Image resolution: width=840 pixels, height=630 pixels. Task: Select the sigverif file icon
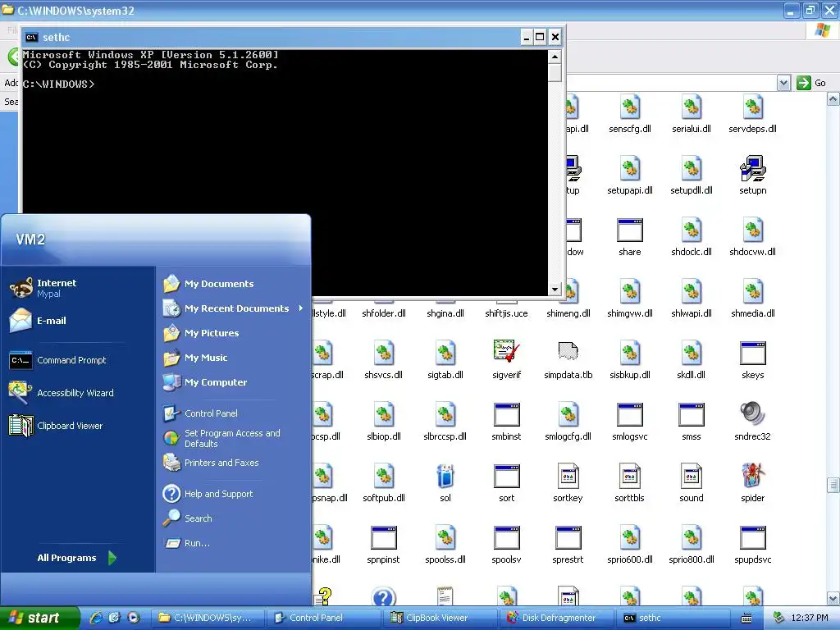(506, 352)
